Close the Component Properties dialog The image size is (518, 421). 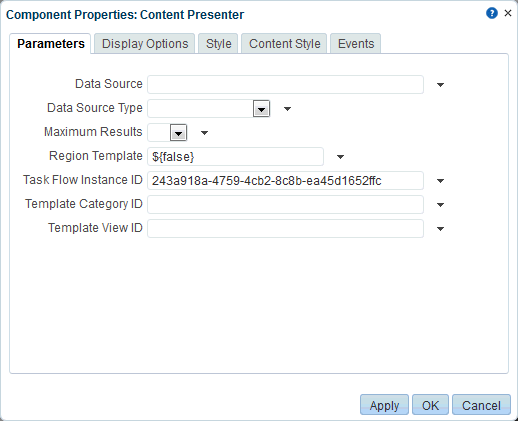[508, 13]
